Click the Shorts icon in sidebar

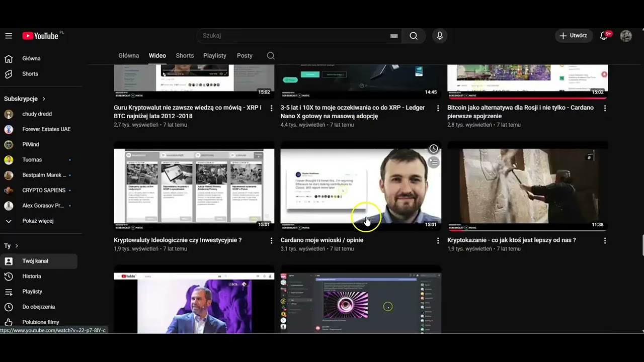click(9, 74)
